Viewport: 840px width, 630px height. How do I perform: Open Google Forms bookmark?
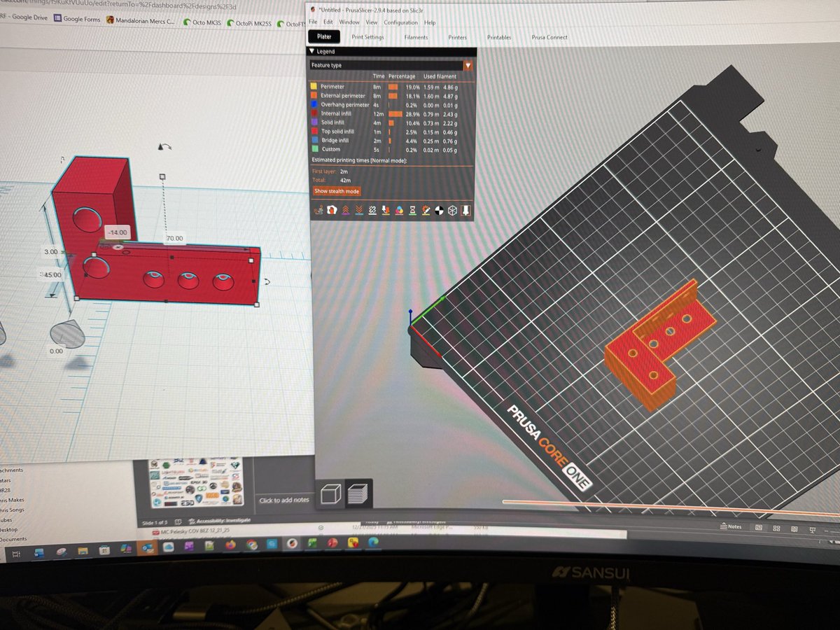[x=76, y=20]
